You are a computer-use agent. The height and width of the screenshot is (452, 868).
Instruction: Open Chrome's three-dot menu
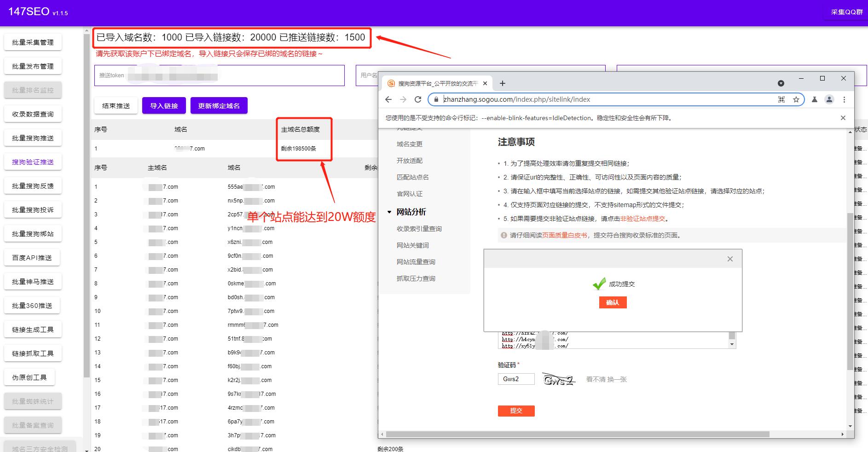pos(845,99)
